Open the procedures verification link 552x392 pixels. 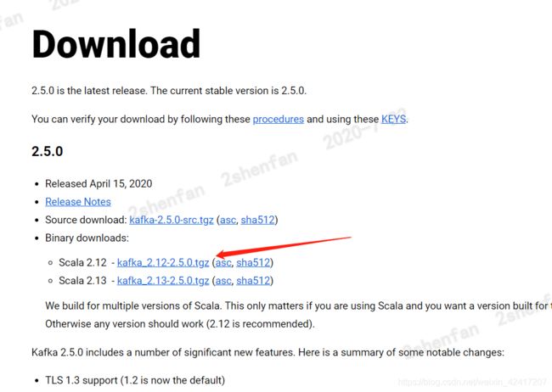coord(278,120)
